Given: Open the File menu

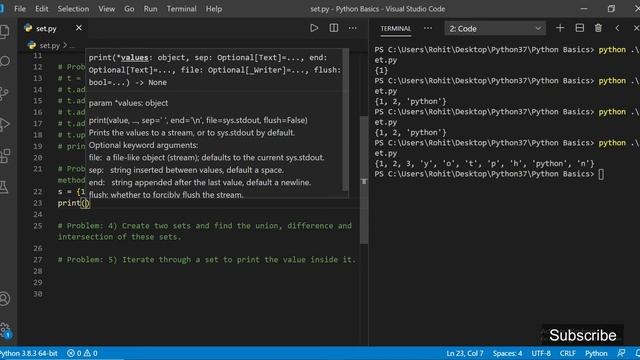Looking at the screenshot, I should coord(20,9).
